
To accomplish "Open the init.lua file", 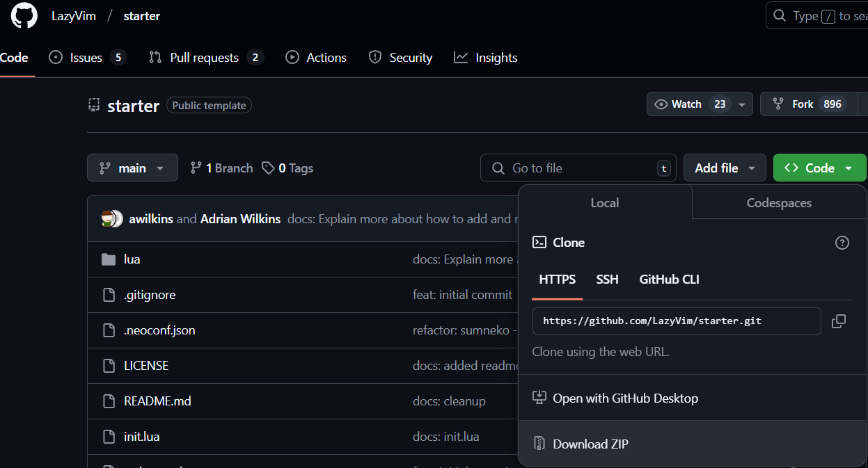I will 142,437.
